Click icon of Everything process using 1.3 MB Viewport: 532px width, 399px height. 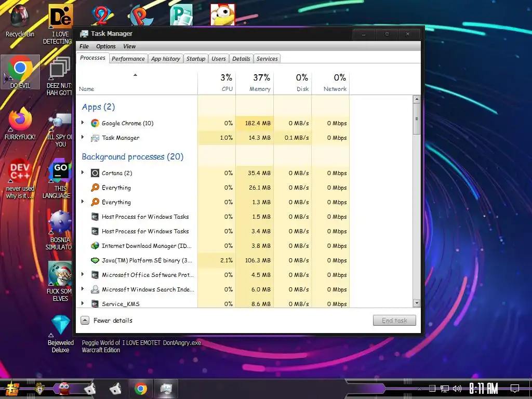coord(95,202)
